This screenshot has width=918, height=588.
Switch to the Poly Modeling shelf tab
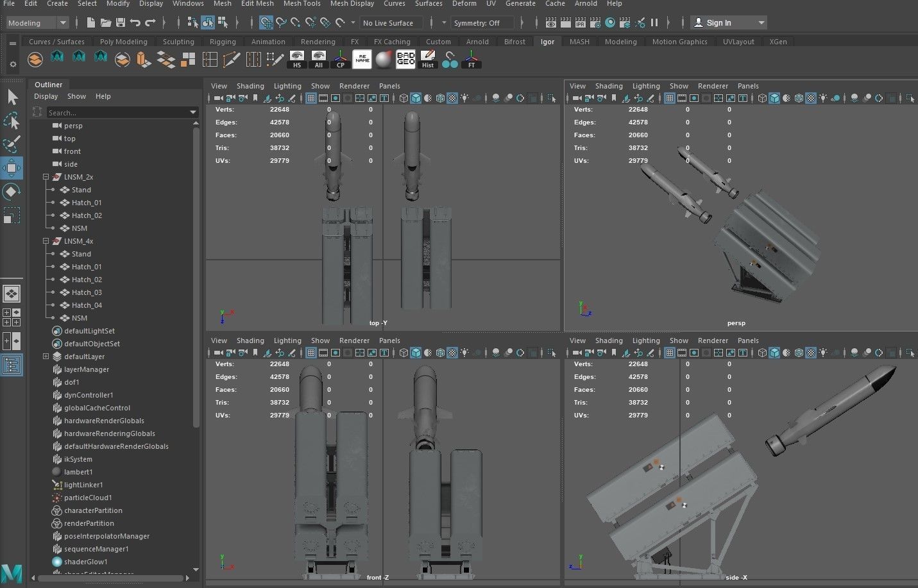124,42
